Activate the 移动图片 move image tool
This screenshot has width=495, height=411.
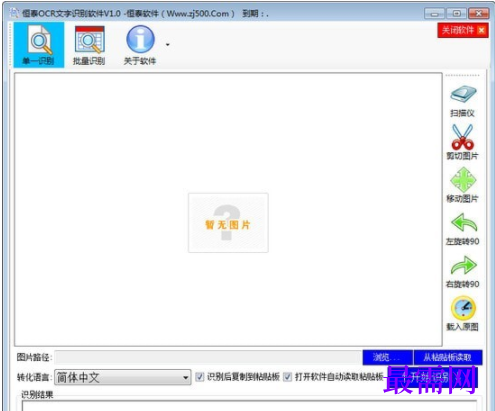click(x=463, y=185)
